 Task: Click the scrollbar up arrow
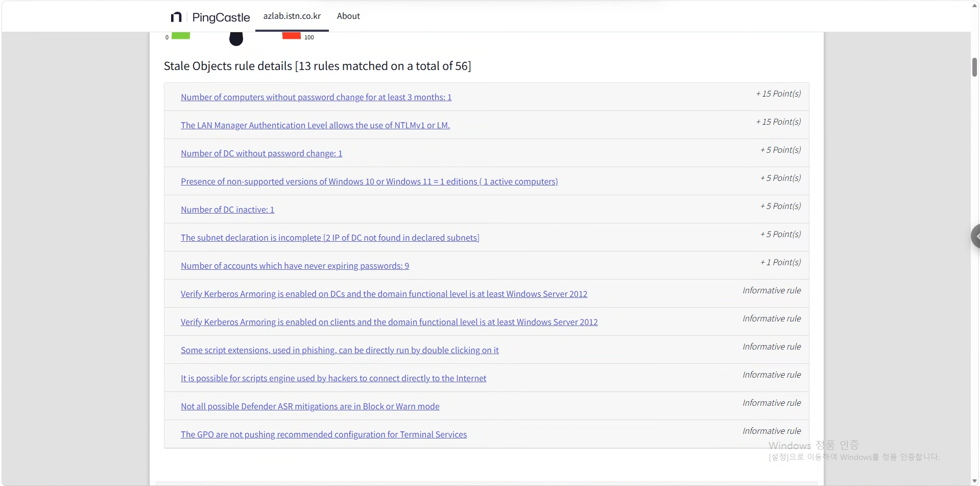point(975,5)
